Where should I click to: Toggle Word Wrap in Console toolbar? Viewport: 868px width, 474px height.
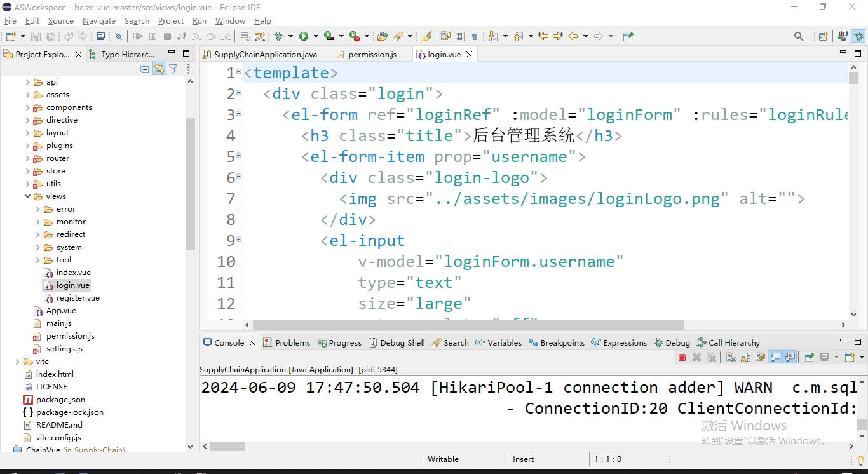click(x=760, y=357)
